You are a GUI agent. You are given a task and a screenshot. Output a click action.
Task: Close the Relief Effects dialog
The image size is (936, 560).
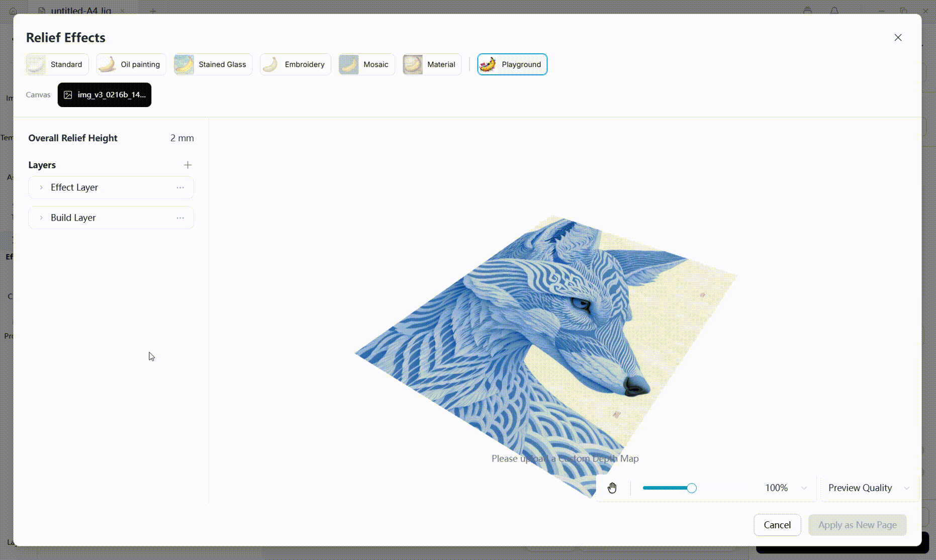click(x=898, y=38)
